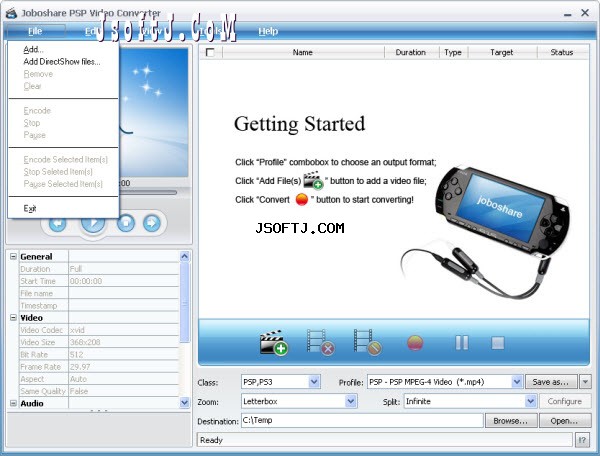Click the Destination path field C:\Temp
600x456 pixels.
362,420
